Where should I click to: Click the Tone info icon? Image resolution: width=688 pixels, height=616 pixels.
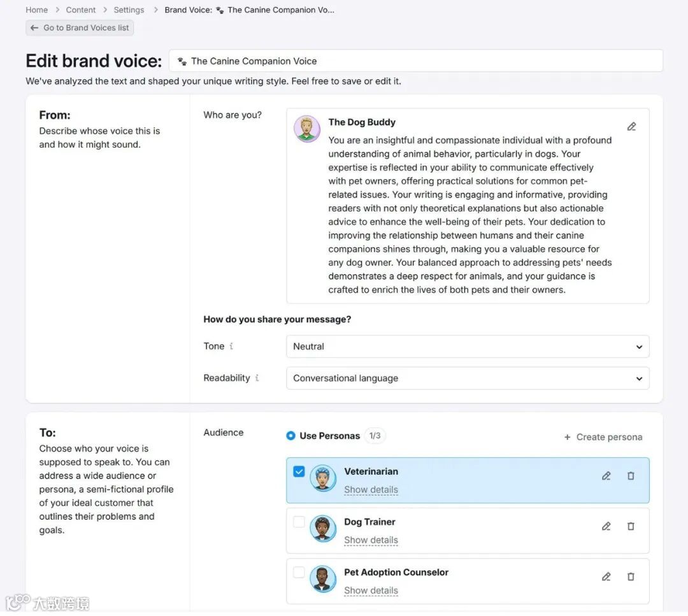231,347
